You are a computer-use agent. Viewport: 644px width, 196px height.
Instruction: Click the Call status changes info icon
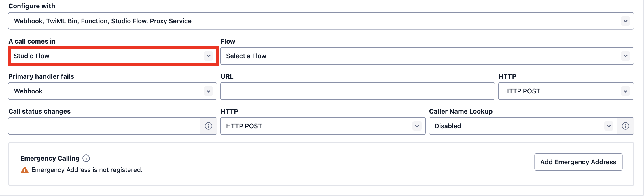click(209, 126)
